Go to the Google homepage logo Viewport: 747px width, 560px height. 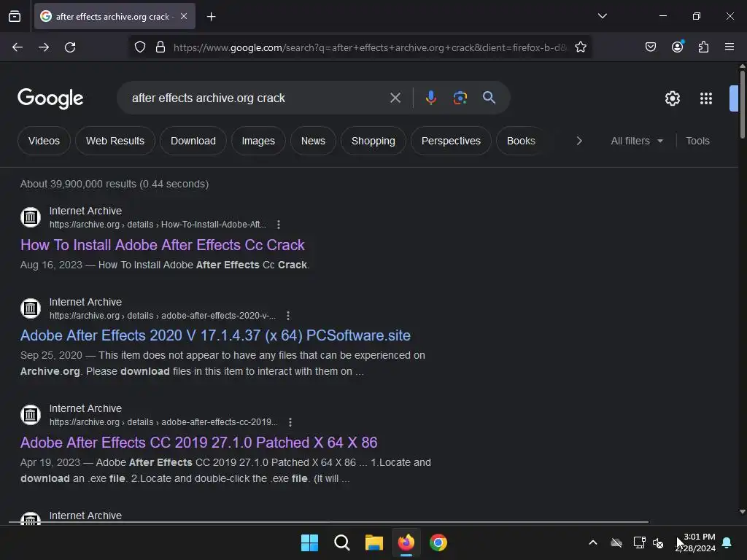pos(50,98)
